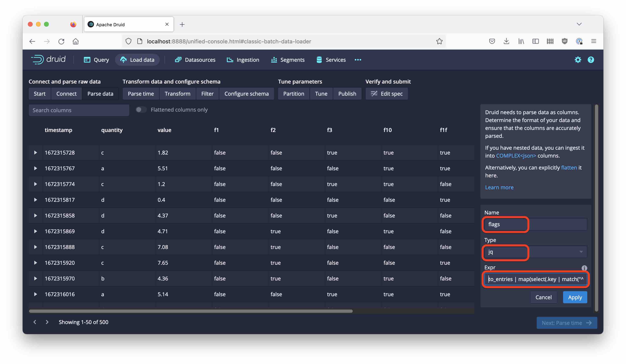Viewport: 626px width, 364px height.
Task: Click the Datasources navigation icon
Action: click(178, 60)
